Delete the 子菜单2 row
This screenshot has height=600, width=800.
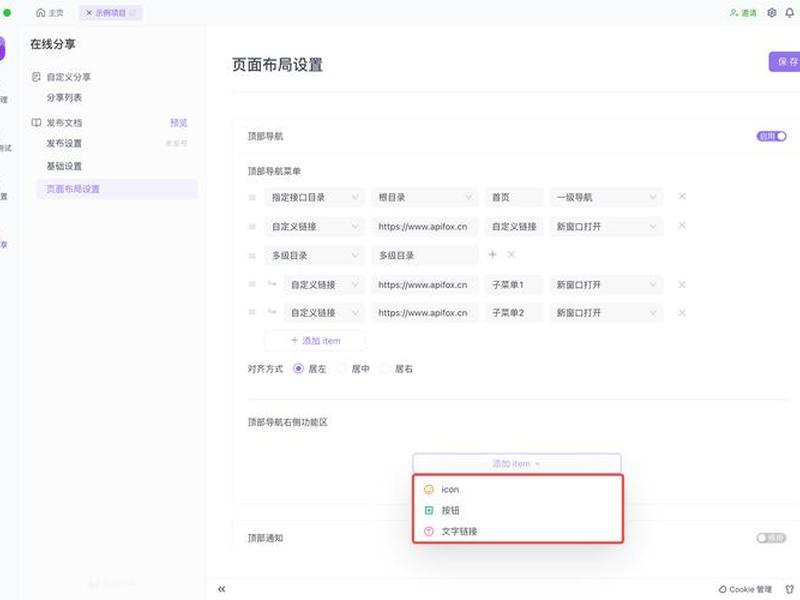pyautogui.click(x=682, y=313)
